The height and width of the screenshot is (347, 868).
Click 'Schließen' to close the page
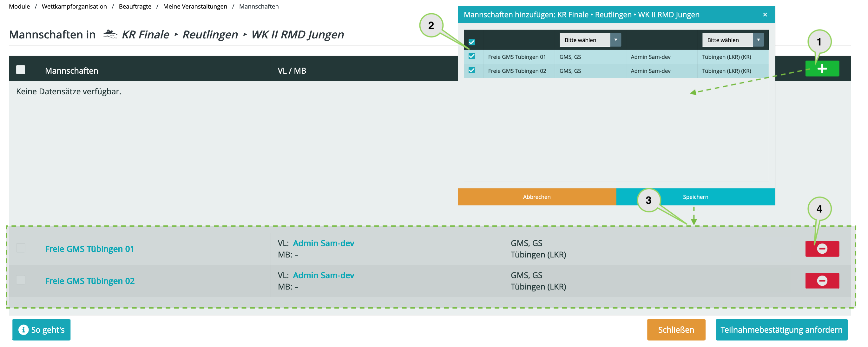coord(676,329)
